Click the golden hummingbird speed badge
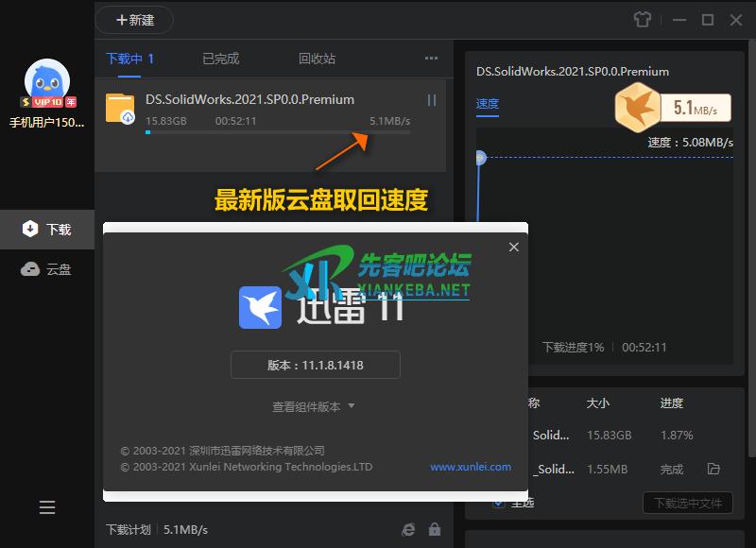Screen dimensions: 756x548 tap(637, 108)
